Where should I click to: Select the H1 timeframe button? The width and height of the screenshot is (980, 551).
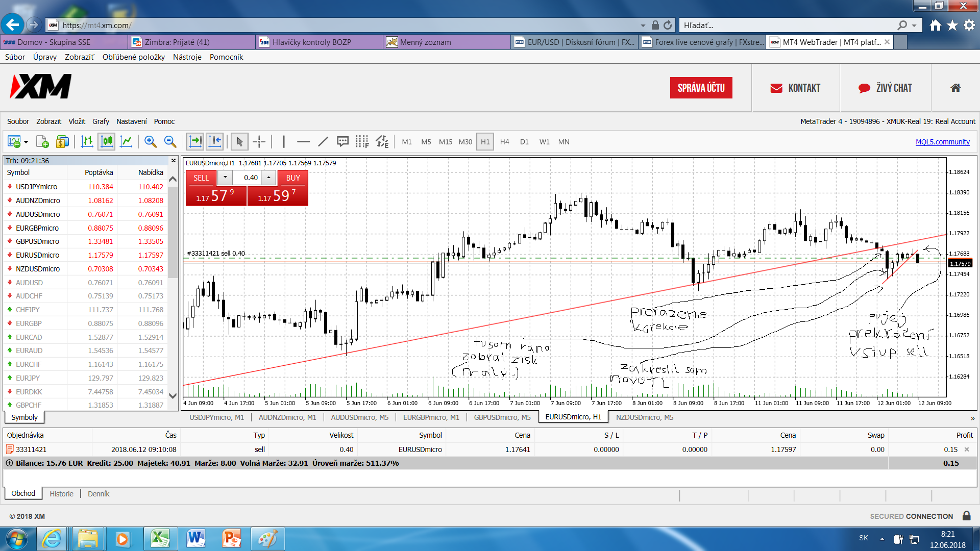485,142
